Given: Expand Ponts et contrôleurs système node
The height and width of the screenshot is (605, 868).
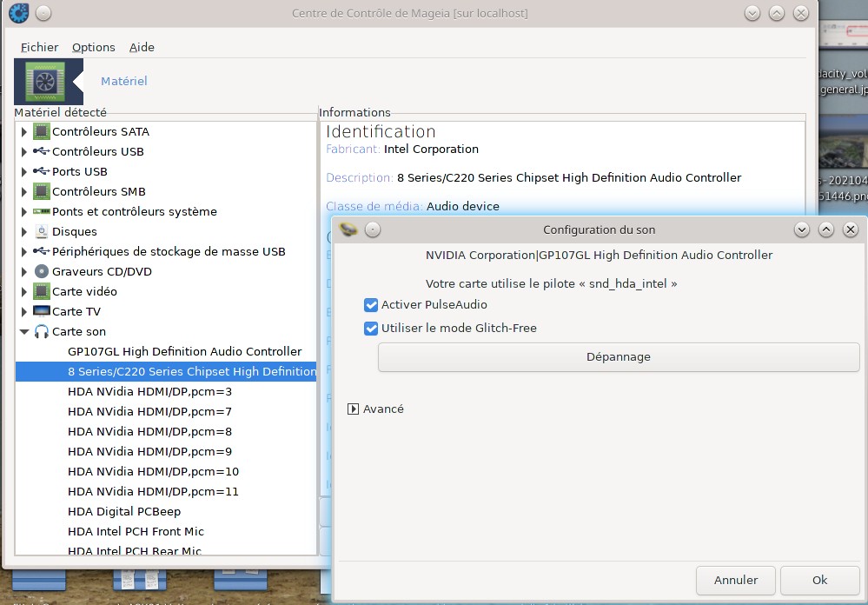Looking at the screenshot, I should click(x=23, y=211).
